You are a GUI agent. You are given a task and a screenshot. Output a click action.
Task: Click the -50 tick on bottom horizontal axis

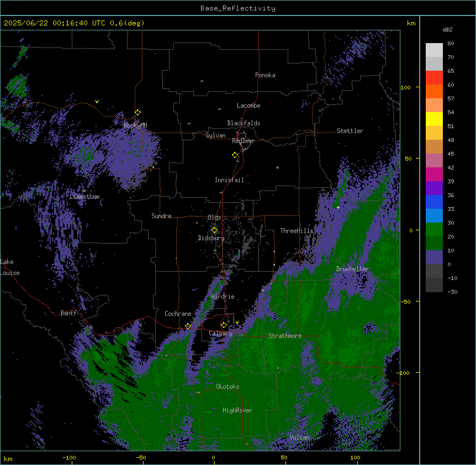pyautogui.click(x=141, y=457)
